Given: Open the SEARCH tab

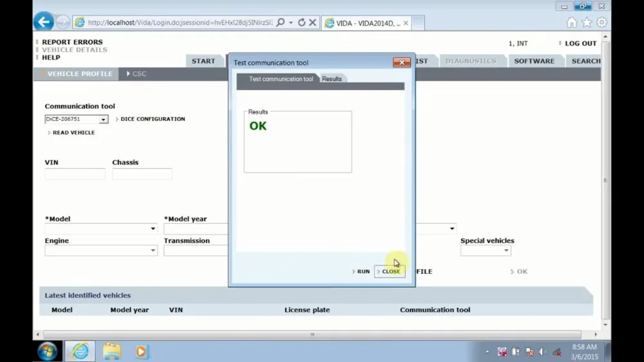Looking at the screenshot, I should (x=585, y=61).
